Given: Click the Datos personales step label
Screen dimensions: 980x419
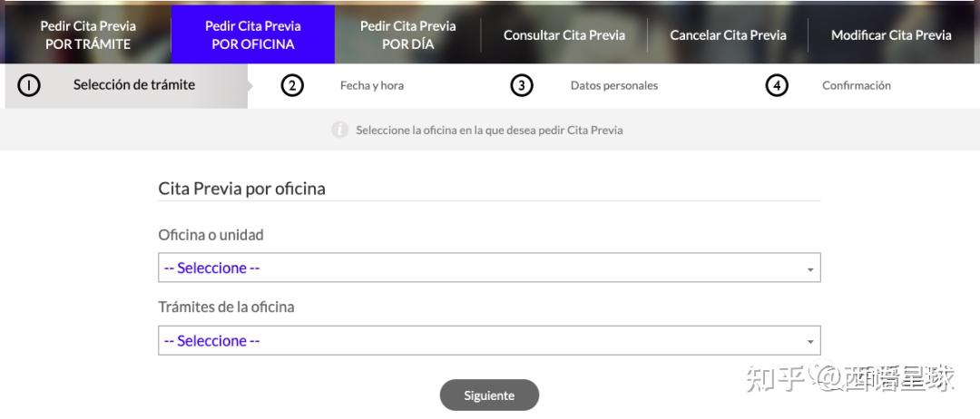Looking at the screenshot, I should click(x=614, y=85).
